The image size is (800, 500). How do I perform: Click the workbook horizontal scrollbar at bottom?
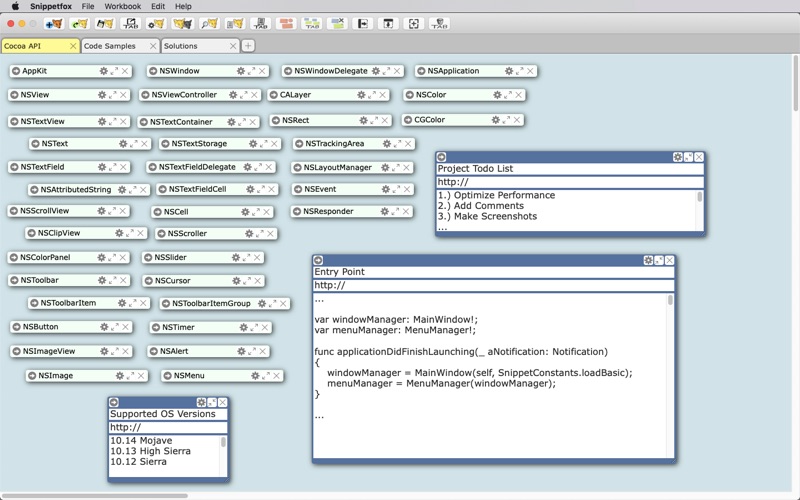click(94, 495)
